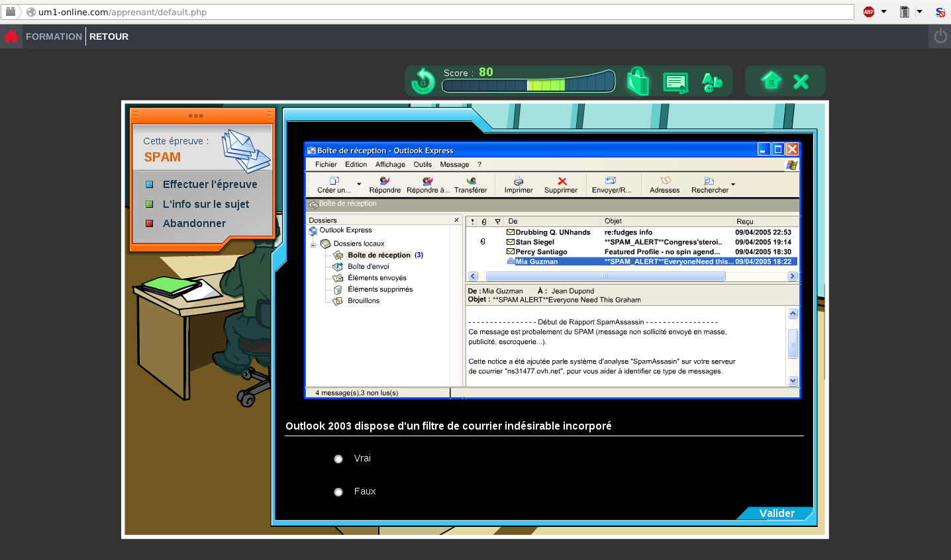This screenshot has width=951, height=560.
Task: Click the Adresses book icon
Action: coord(665,185)
